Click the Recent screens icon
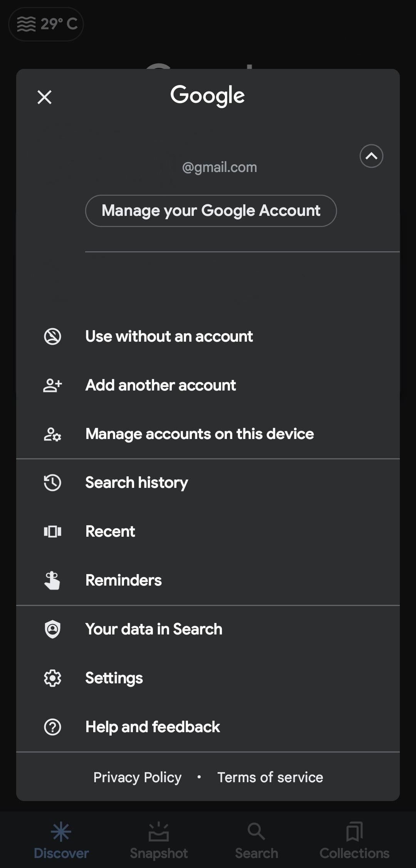Viewport: 416px width, 868px height. point(52,531)
